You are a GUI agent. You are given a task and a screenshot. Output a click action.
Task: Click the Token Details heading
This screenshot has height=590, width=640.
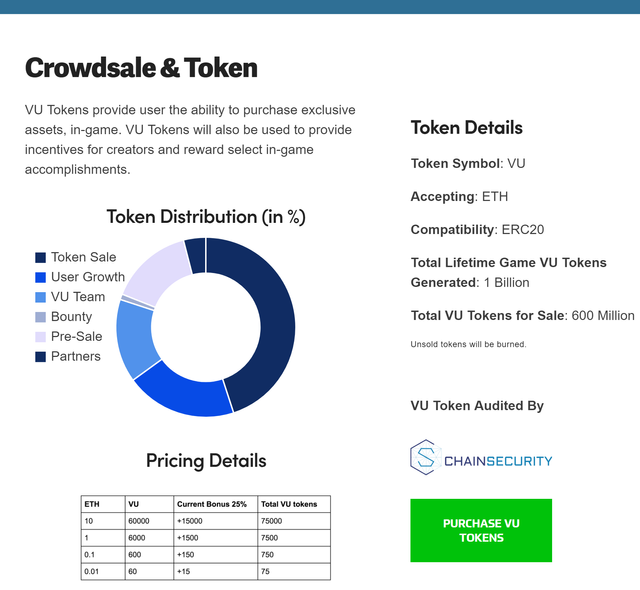pos(467,128)
